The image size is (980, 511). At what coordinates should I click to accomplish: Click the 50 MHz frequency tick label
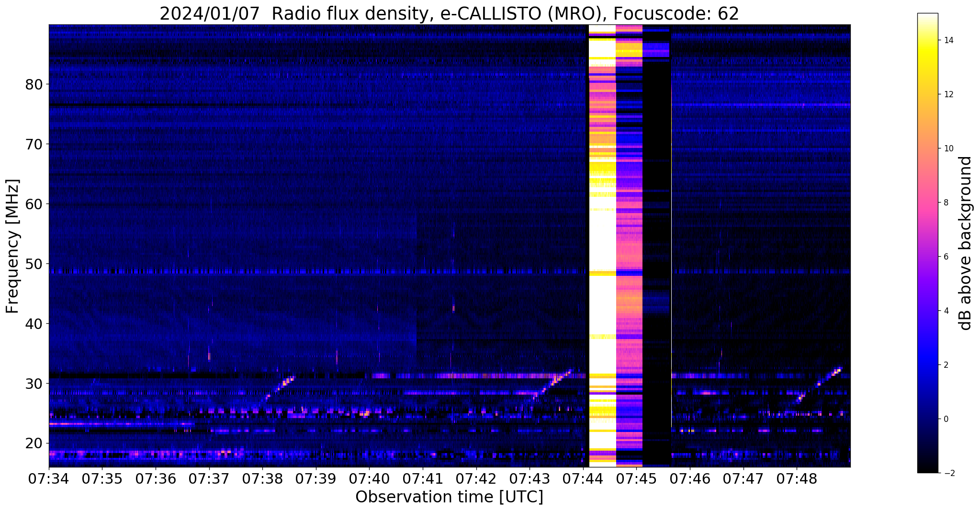point(34,264)
